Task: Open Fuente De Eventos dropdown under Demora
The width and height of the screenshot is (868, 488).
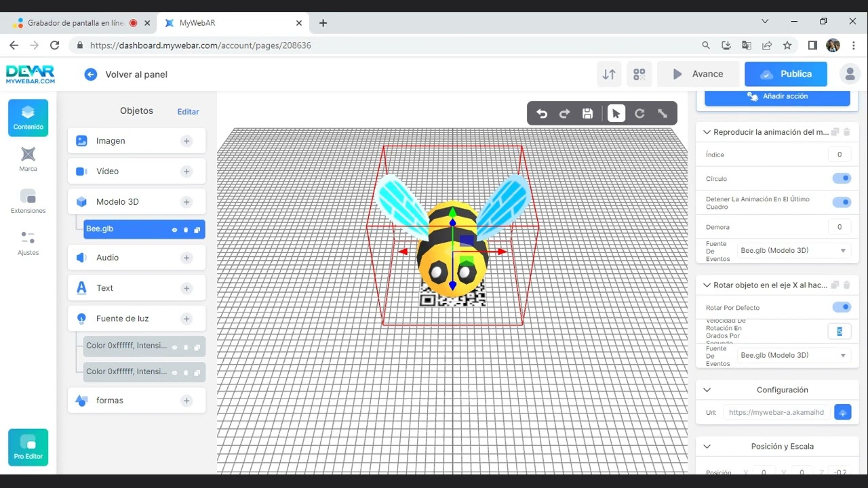Action: coord(794,251)
